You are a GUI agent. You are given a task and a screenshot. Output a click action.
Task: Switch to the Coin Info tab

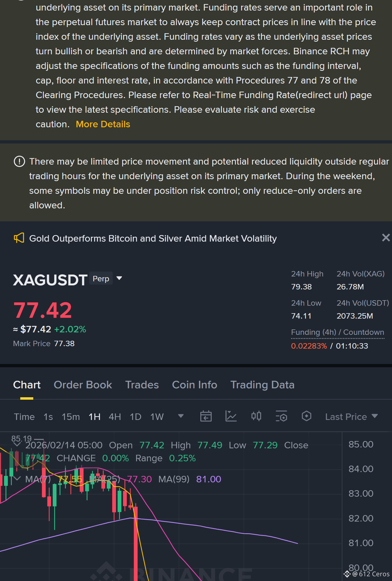click(x=195, y=385)
